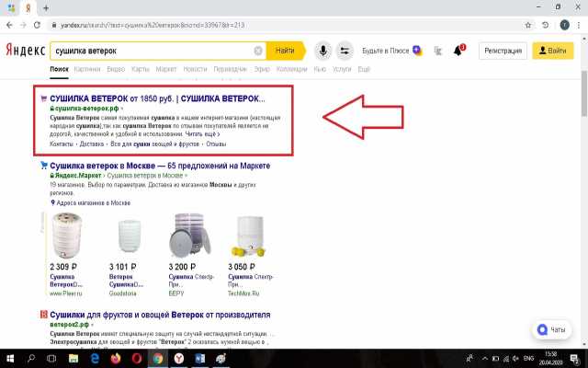
Task: Select the Новости tab
Action: (195, 69)
